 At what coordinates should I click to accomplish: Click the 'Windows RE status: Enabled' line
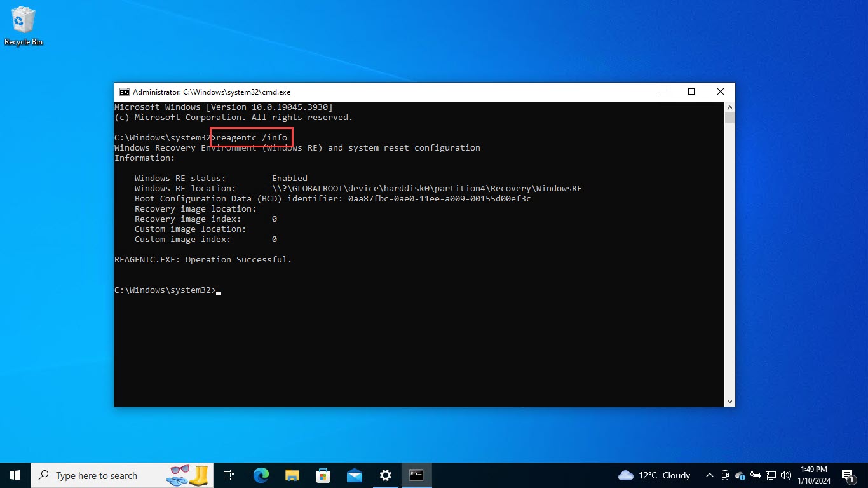[221, 179]
